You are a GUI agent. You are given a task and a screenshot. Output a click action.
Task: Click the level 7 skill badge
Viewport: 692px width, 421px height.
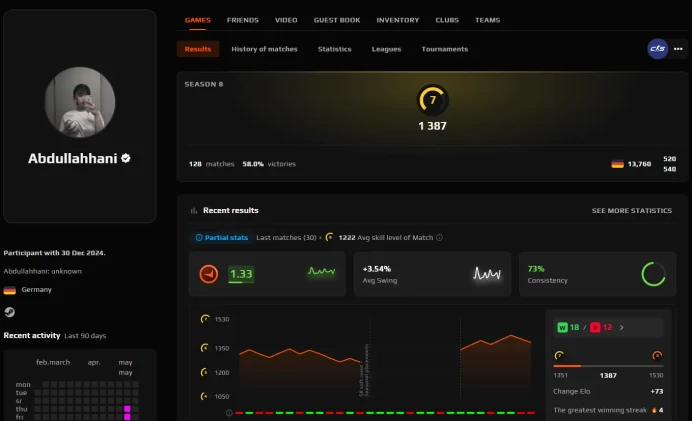pyautogui.click(x=432, y=100)
